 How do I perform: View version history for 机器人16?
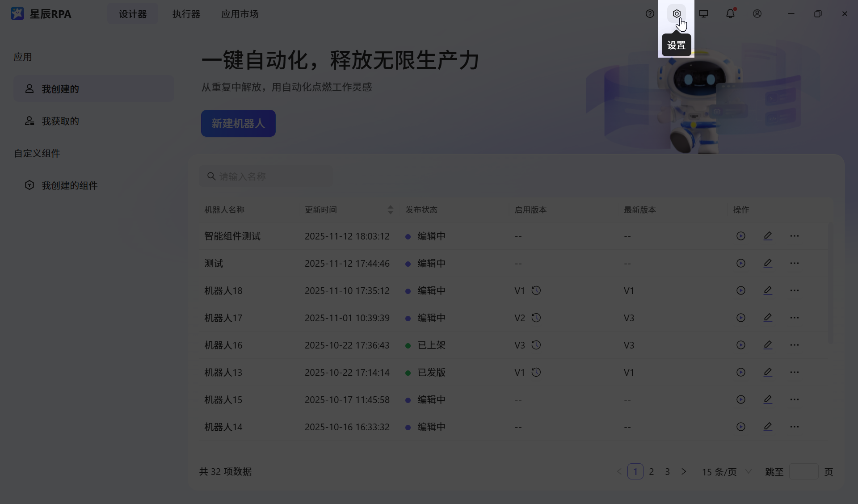(536, 345)
